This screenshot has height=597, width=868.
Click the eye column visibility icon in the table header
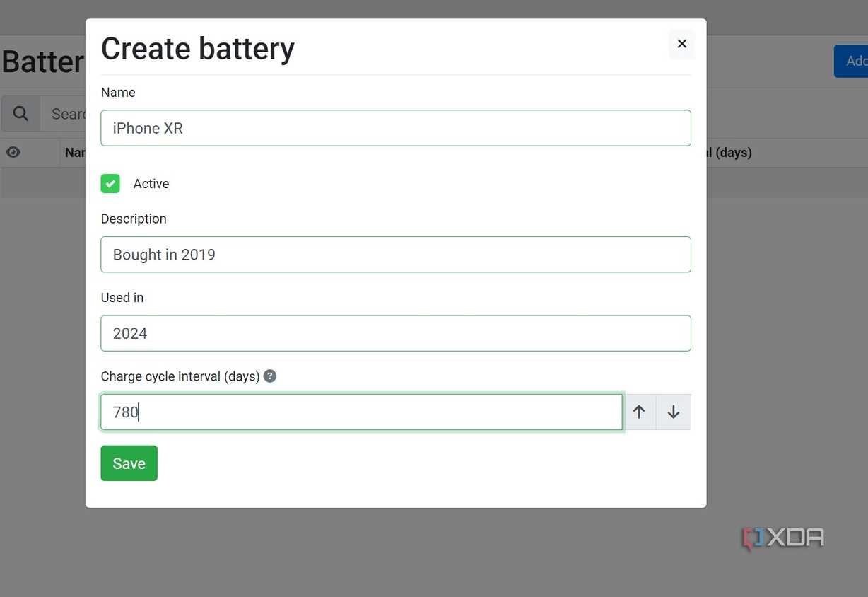click(x=13, y=152)
